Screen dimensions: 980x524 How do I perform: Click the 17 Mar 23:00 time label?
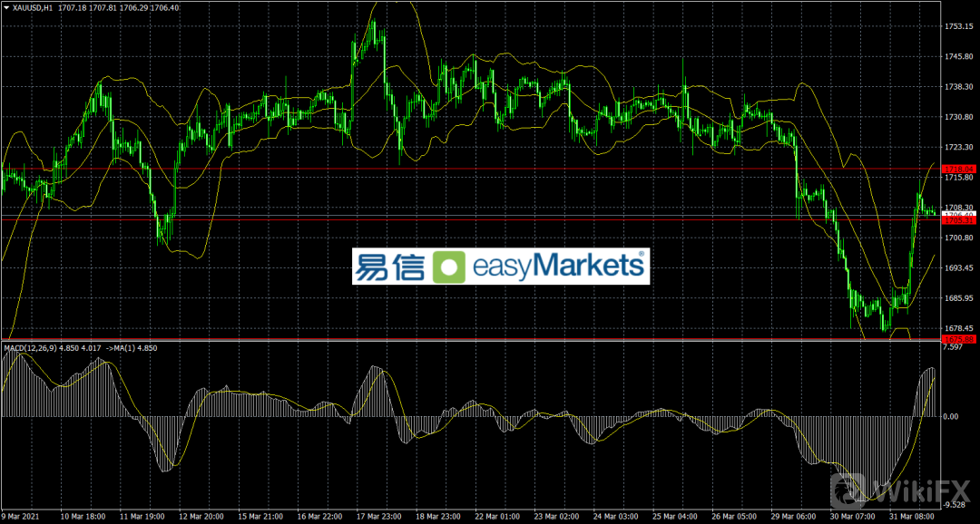(379, 517)
